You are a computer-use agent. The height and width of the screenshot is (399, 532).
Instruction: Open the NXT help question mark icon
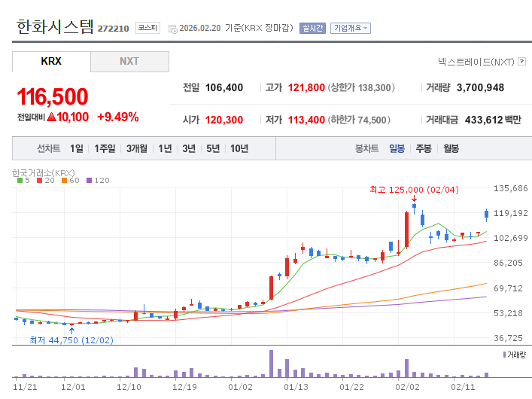point(521,62)
